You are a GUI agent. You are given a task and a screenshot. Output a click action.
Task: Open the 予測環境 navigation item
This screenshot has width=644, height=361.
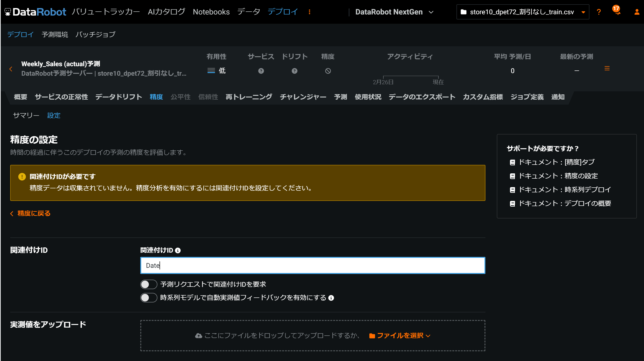click(x=55, y=34)
